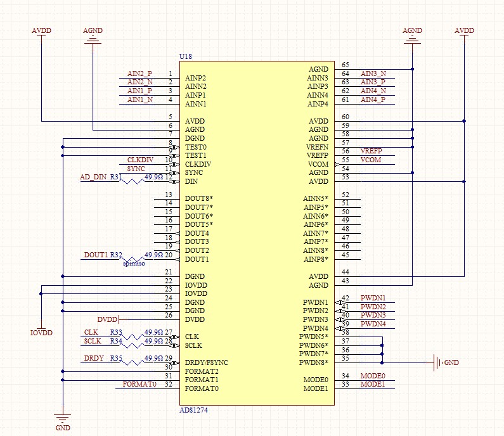Select the R34 resistor zigzag symbol
The image size is (504, 436).
132,345
